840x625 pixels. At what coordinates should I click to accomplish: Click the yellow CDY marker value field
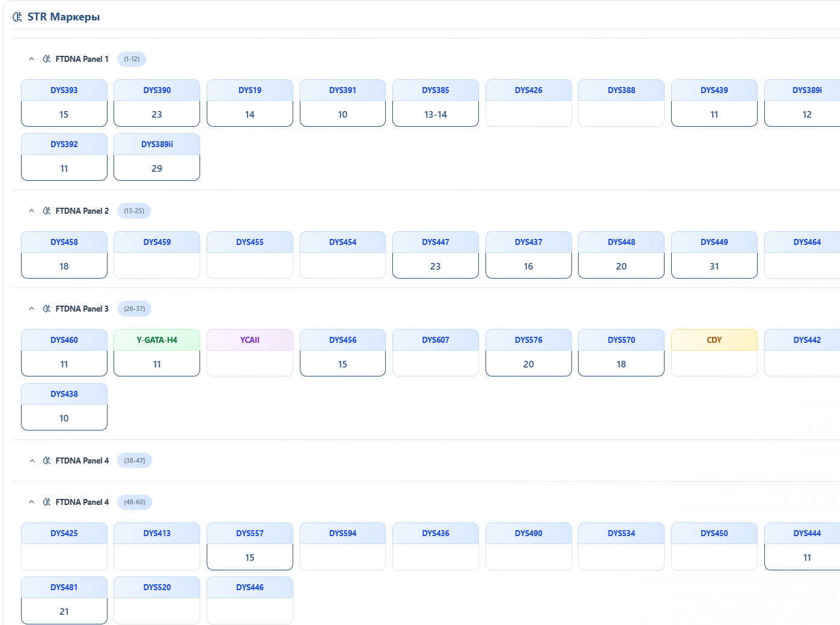714,364
